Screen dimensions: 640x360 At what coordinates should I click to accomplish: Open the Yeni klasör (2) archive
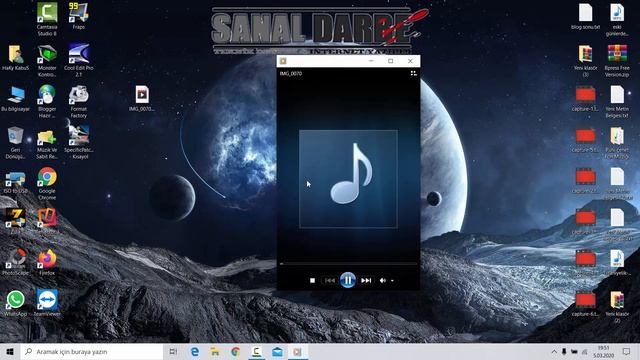pos(617,307)
